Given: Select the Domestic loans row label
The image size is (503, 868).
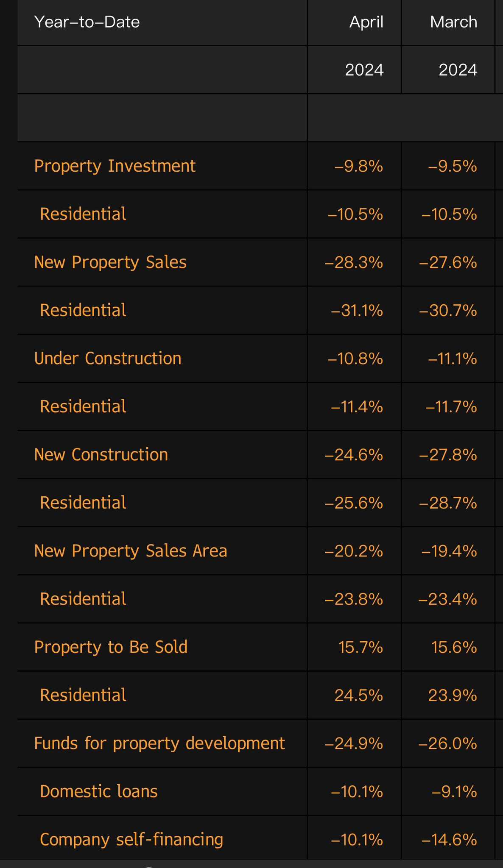Looking at the screenshot, I should pyautogui.click(x=99, y=792).
